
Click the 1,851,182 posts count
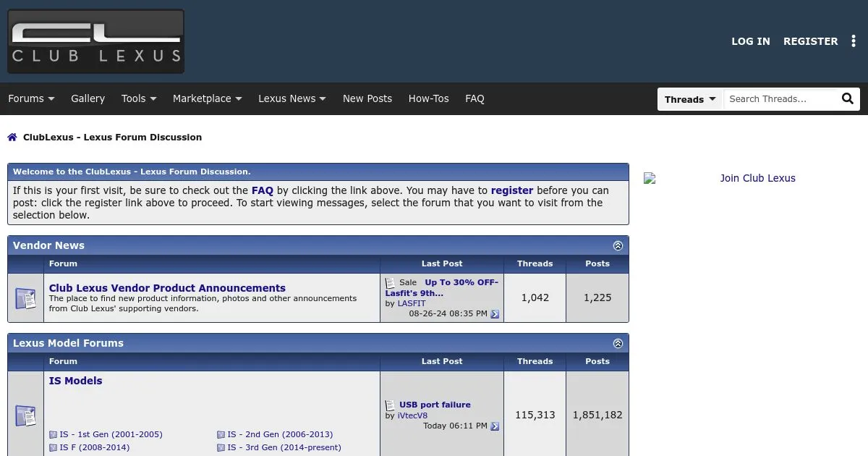pos(597,415)
